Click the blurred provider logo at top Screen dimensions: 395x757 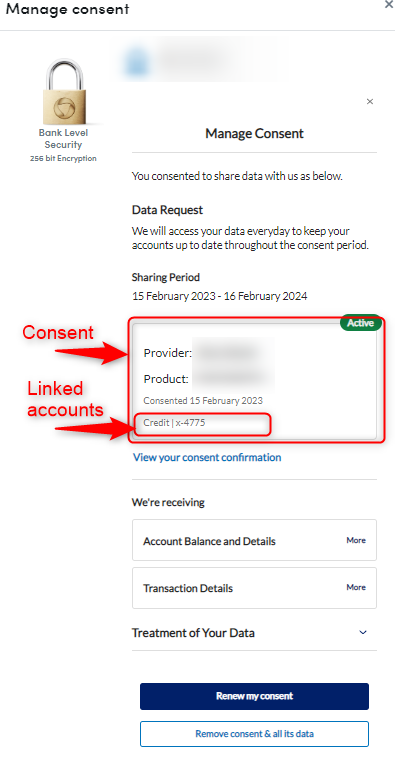135,62
